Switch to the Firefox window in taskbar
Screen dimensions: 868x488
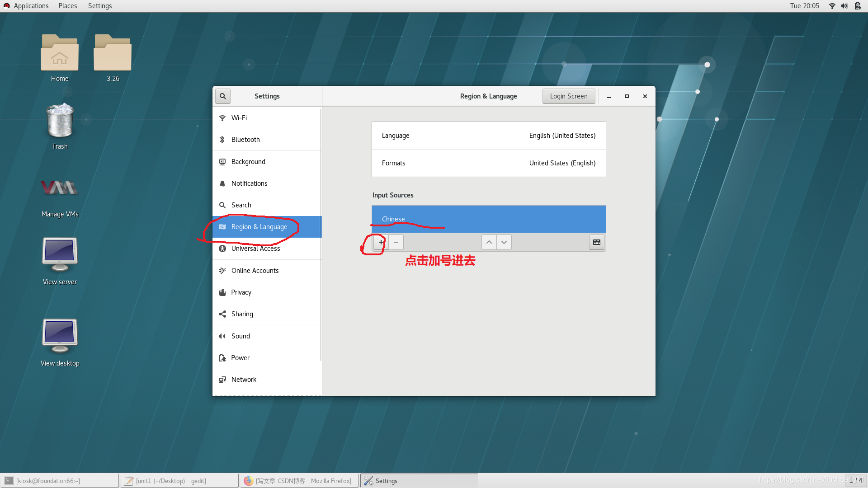tap(298, 480)
